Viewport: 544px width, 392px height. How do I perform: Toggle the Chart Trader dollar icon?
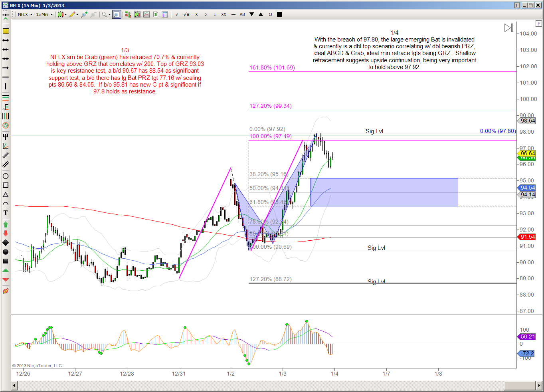click(155, 14)
